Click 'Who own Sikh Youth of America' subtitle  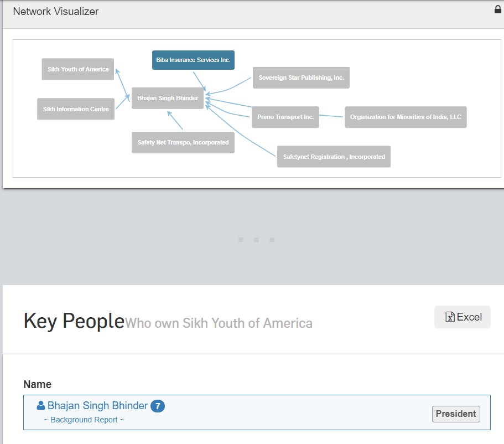click(x=218, y=323)
